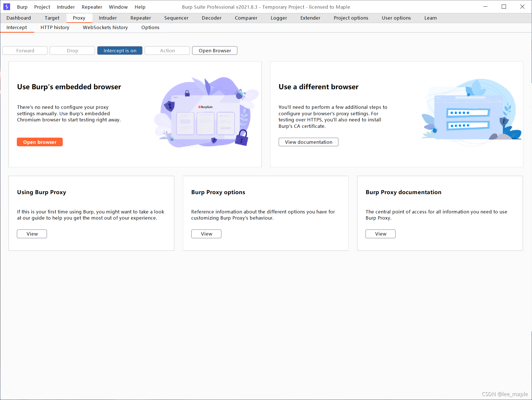532x400 pixels.
Task: Open the Window menu
Action: (118, 7)
